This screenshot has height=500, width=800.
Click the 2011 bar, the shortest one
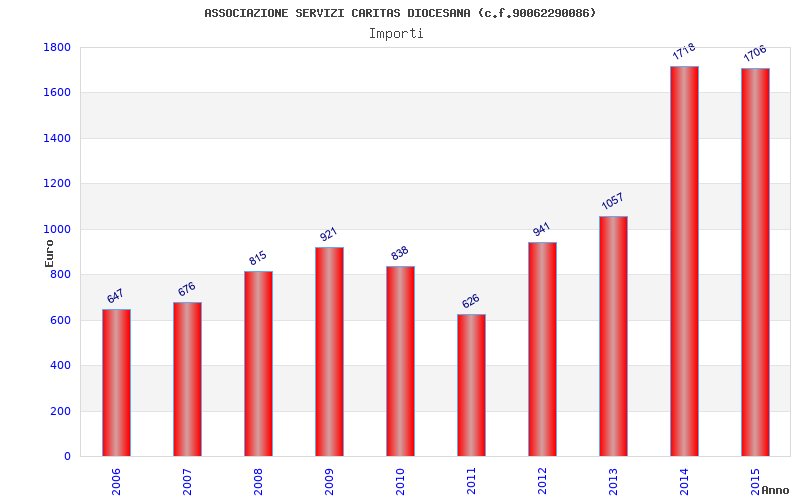coord(471,385)
